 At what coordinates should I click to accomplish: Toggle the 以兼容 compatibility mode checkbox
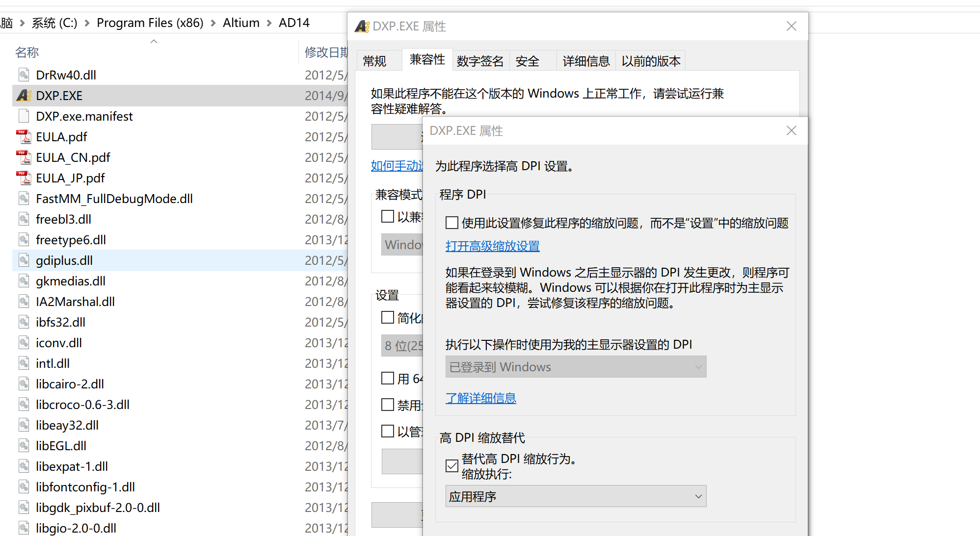pos(388,216)
